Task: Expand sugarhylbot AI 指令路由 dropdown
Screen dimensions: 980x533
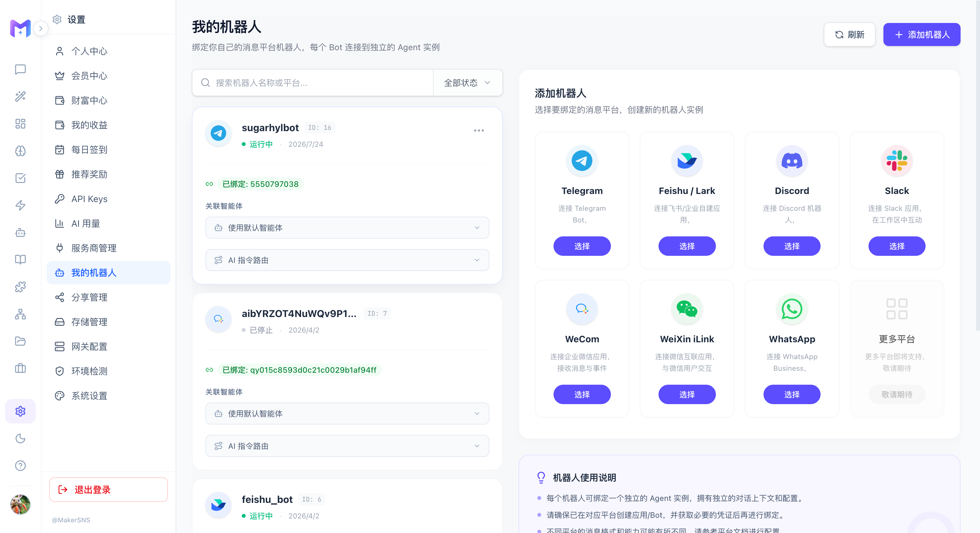Action: coord(347,260)
